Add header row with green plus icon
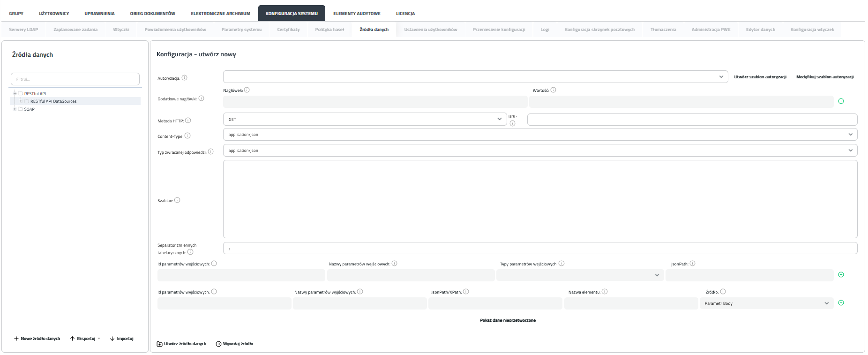 [841, 101]
